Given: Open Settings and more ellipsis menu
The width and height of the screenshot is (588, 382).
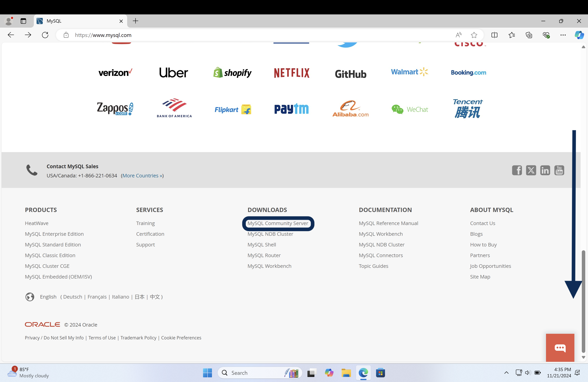Looking at the screenshot, I should pyautogui.click(x=563, y=35).
